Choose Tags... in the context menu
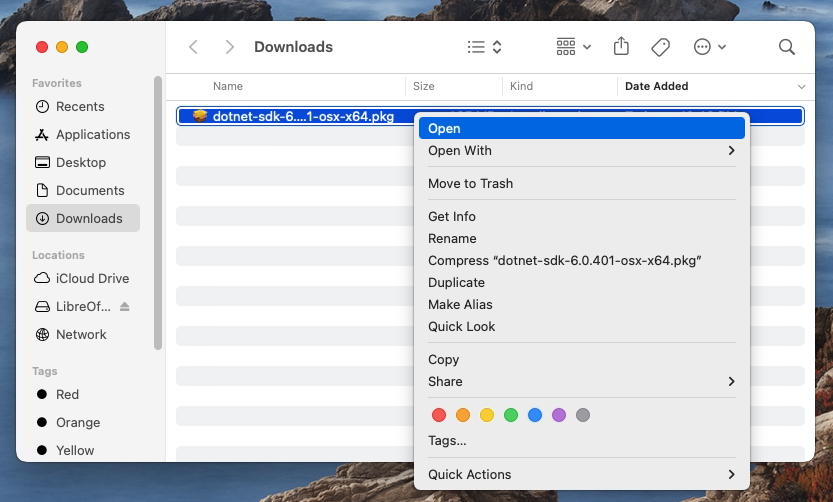The width and height of the screenshot is (833, 502). (582, 441)
